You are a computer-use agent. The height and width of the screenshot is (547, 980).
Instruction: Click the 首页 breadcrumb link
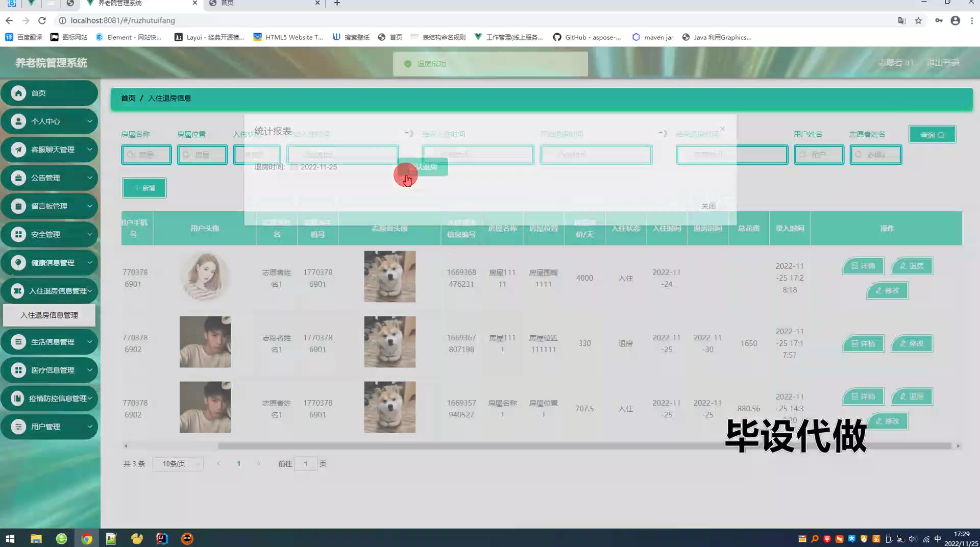128,98
